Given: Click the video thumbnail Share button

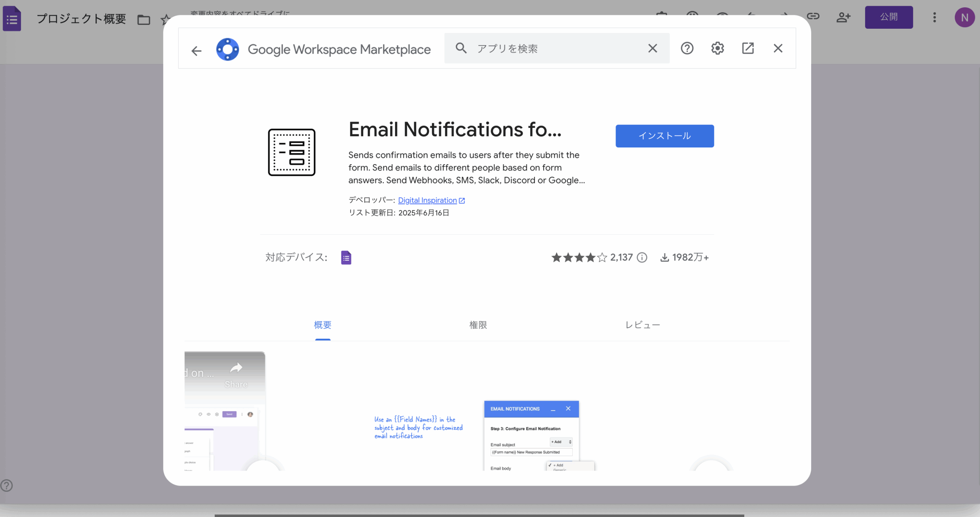Looking at the screenshot, I should click(x=236, y=375).
